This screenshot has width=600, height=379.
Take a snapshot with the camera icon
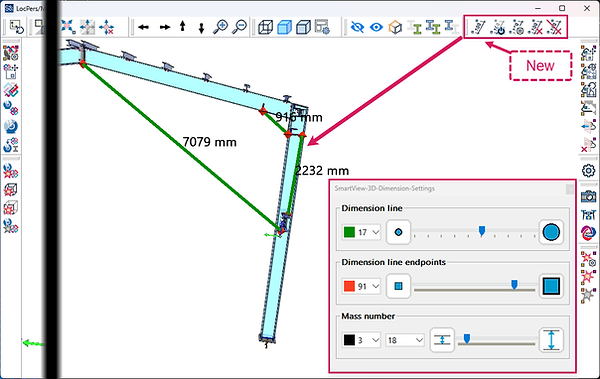pos(589,196)
